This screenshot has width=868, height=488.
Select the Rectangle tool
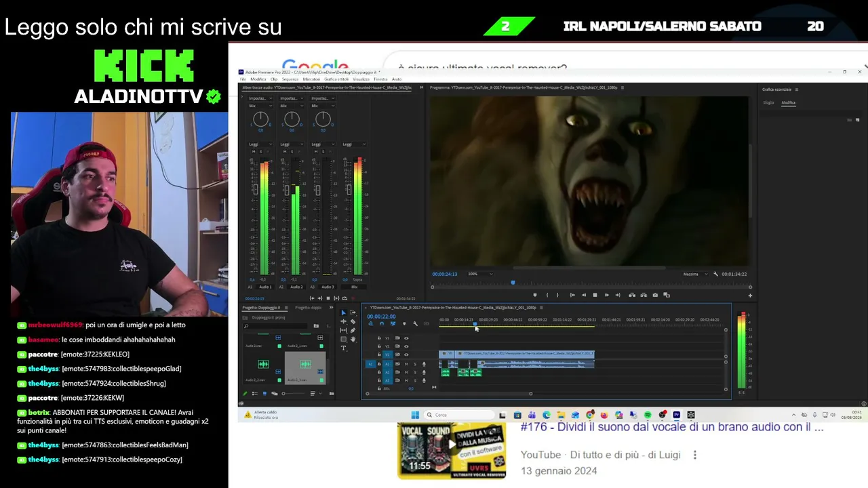tap(343, 339)
